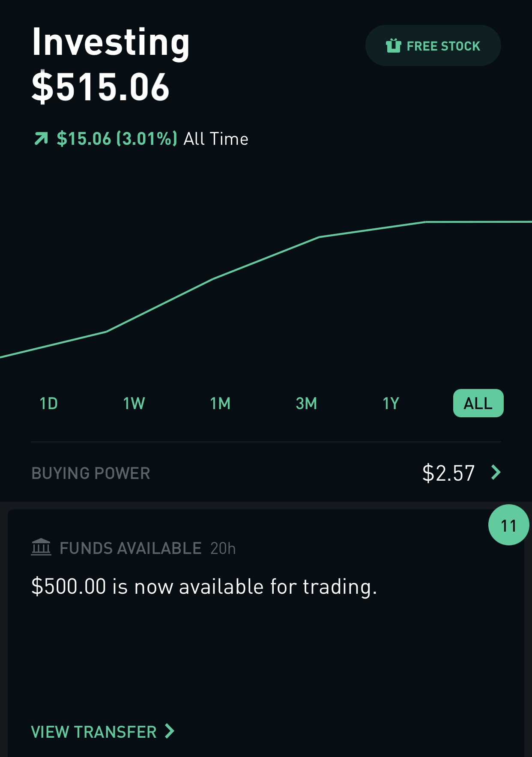Claim the FREE STOCK offer
Screen dimensions: 532x757
443,46
